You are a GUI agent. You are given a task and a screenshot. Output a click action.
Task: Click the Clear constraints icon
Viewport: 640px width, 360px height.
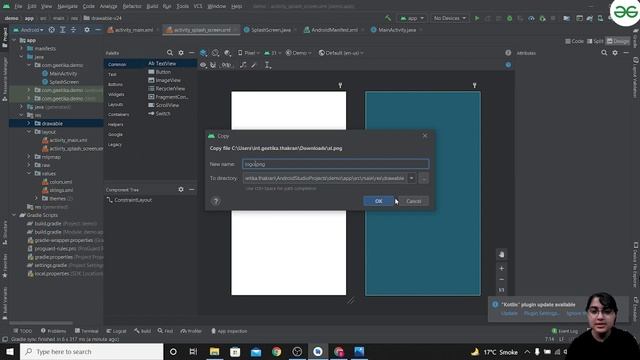click(x=243, y=65)
